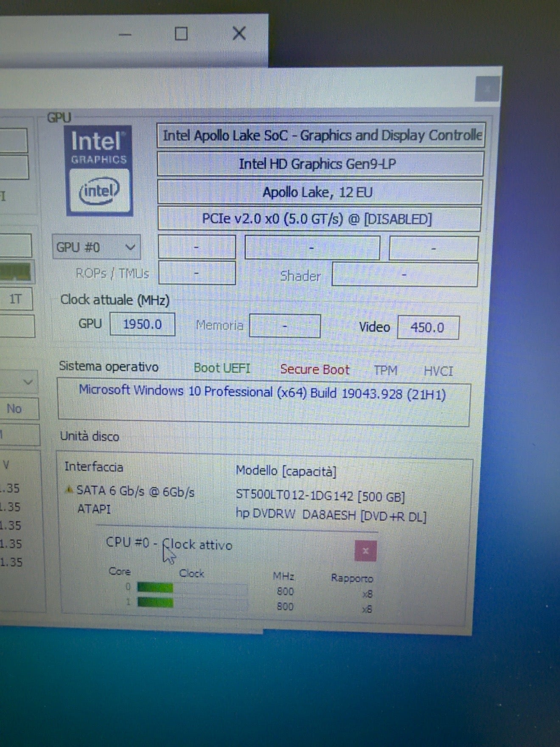Click the Rapporto column header
560x747 pixels.
tap(352, 578)
